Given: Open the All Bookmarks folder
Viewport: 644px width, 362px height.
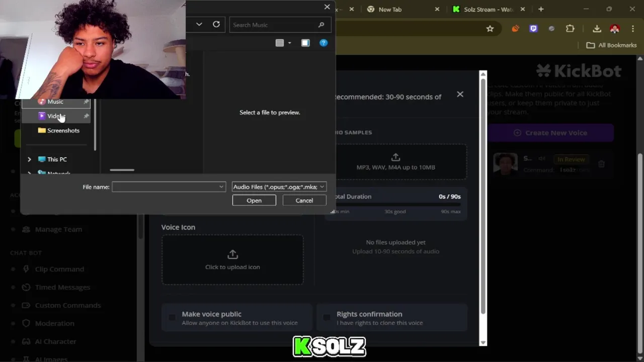Looking at the screenshot, I should pyautogui.click(x=612, y=45).
